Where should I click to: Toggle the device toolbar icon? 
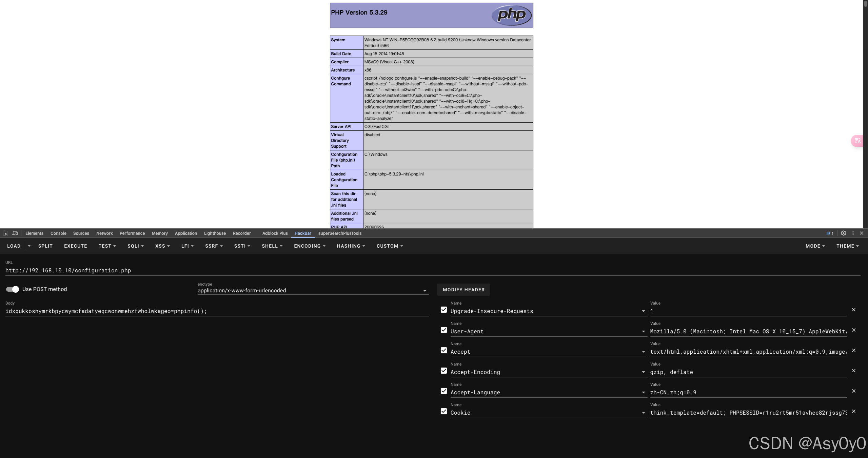pyautogui.click(x=15, y=233)
